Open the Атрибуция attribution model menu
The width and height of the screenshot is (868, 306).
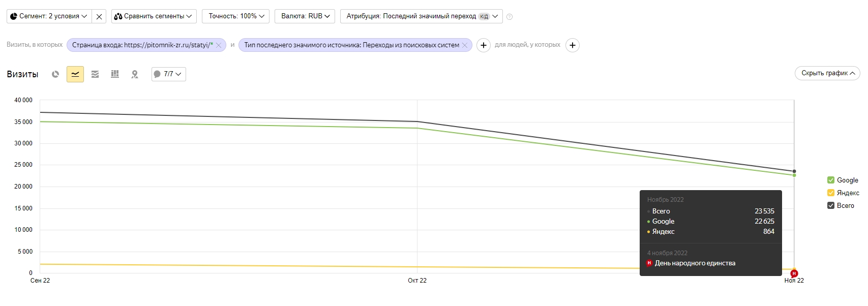coord(422,16)
